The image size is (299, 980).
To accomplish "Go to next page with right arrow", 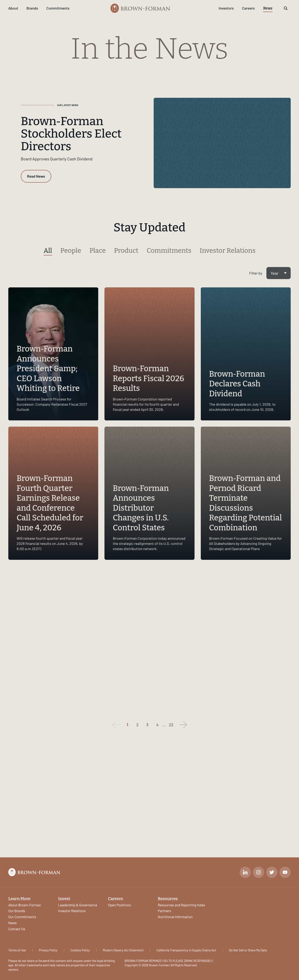I will pyautogui.click(x=183, y=725).
